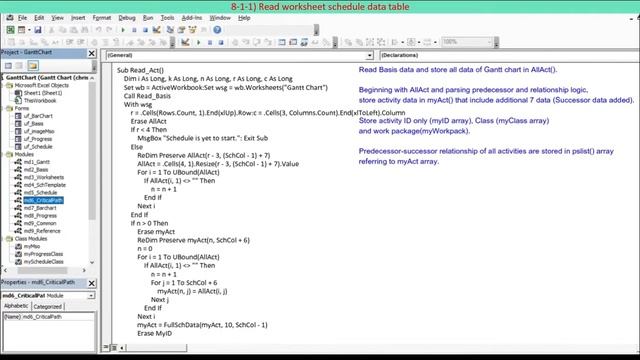Click the (Name) property value field
Screen dimensions: 640x360
[x=58, y=317]
